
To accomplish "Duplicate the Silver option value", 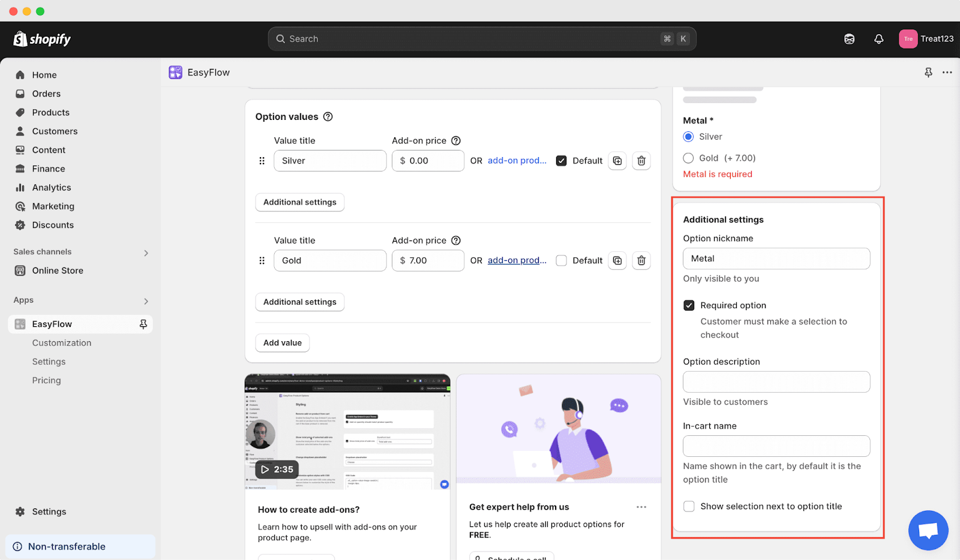I will (617, 161).
